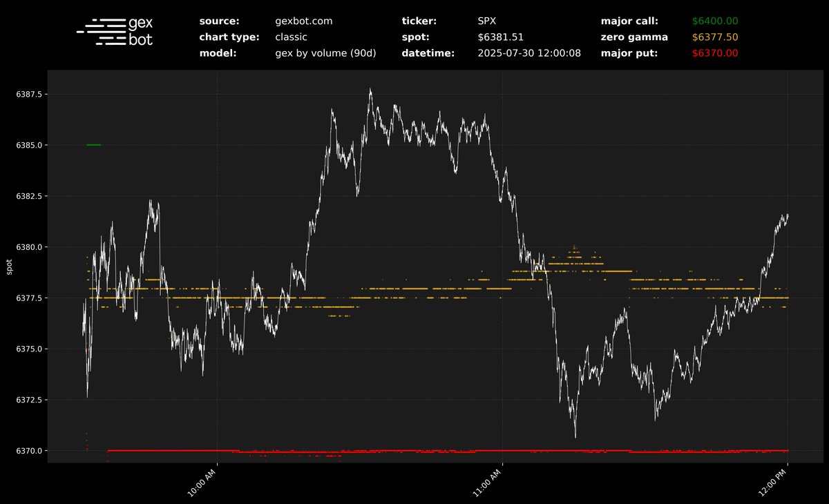Click the 6375.0 y-axis tick label
Image resolution: width=829 pixels, height=504 pixels.
(30, 349)
